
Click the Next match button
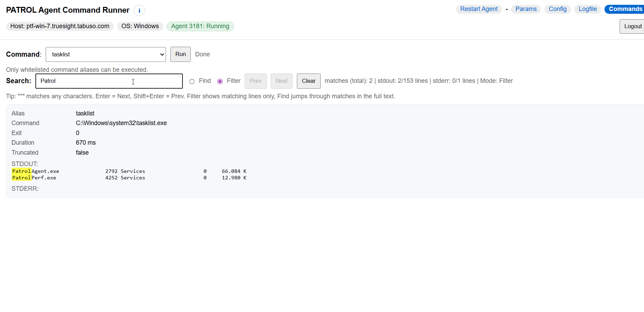[x=281, y=81]
